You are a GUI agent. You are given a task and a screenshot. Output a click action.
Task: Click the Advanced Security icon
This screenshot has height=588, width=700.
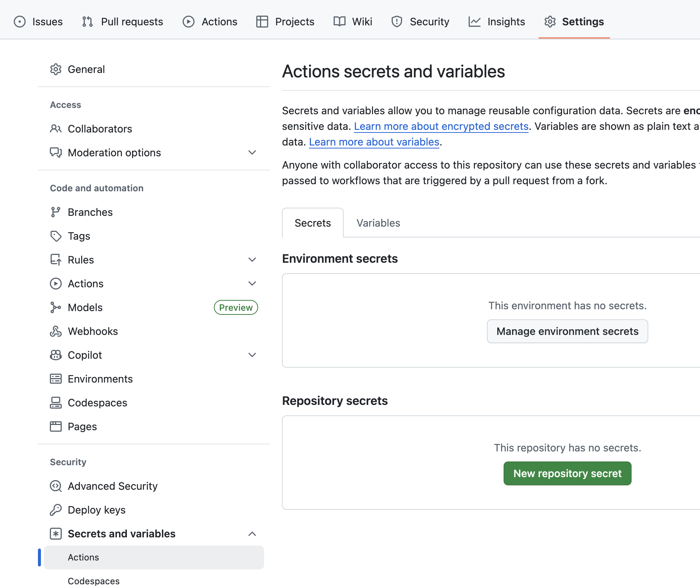coord(56,486)
